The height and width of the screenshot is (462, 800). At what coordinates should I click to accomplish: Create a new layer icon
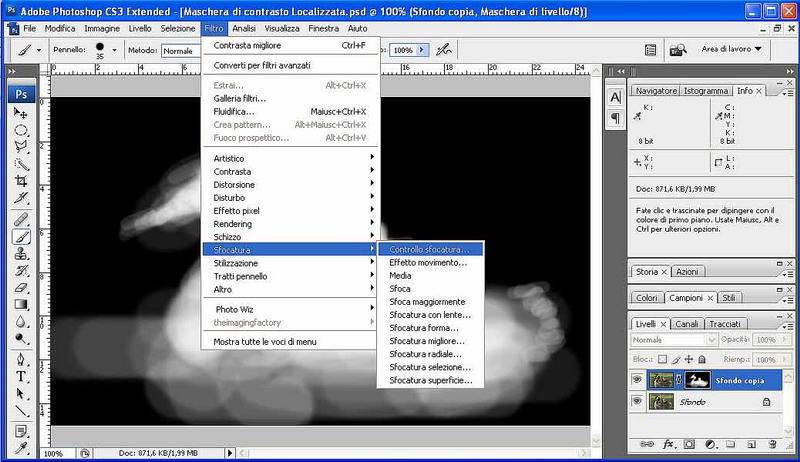coord(751,444)
